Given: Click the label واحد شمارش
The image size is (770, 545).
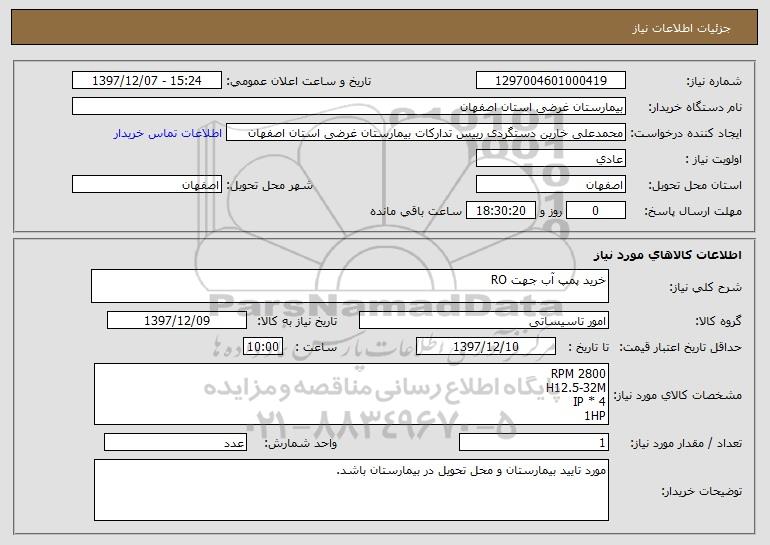Looking at the screenshot, I should pyautogui.click(x=301, y=443).
